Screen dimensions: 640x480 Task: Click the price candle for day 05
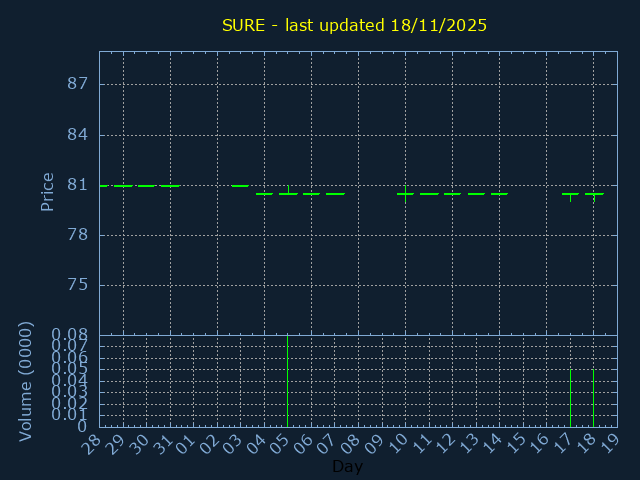pos(288,193)
